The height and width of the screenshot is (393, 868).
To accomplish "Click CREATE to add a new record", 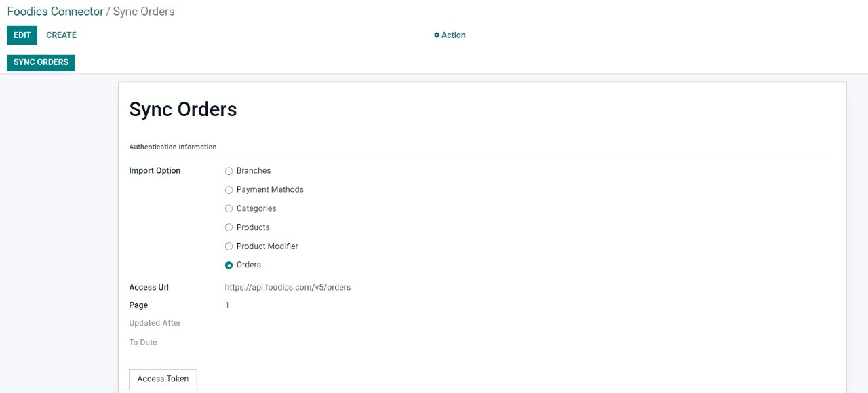I will point(61,35).
